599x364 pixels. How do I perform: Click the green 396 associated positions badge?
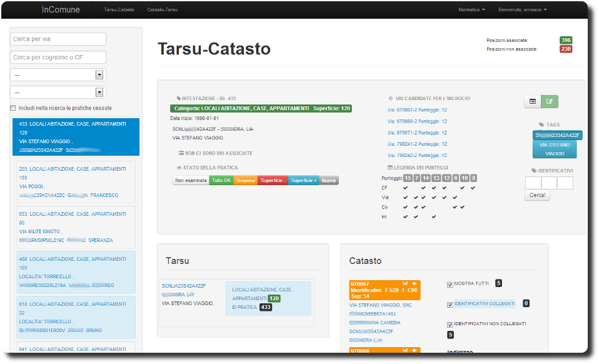click(x=565, y=40)
